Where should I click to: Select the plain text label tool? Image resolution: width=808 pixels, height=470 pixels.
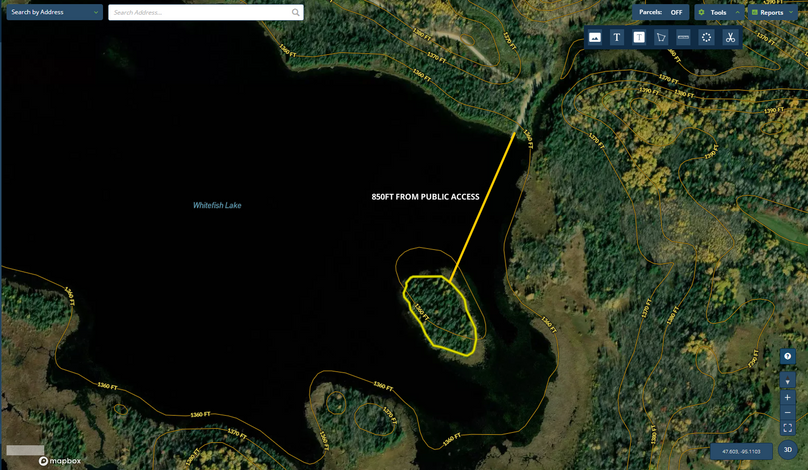[x=617, y=37]
